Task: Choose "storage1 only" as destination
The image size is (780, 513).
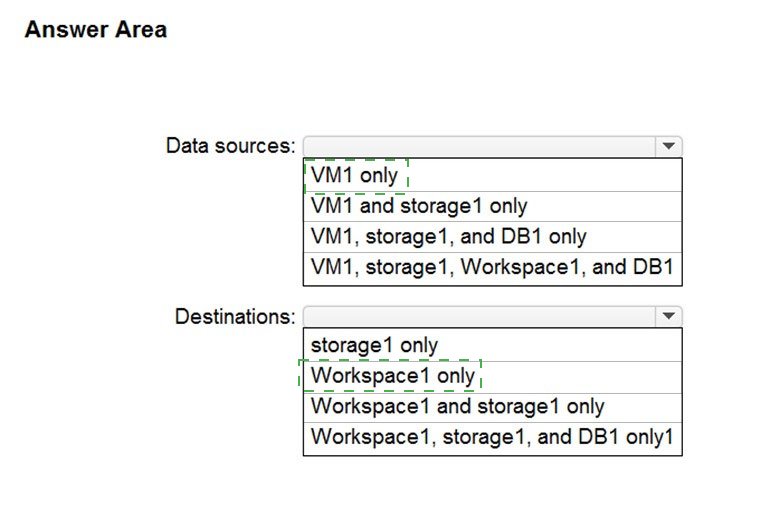Action: tap(374, 345)
